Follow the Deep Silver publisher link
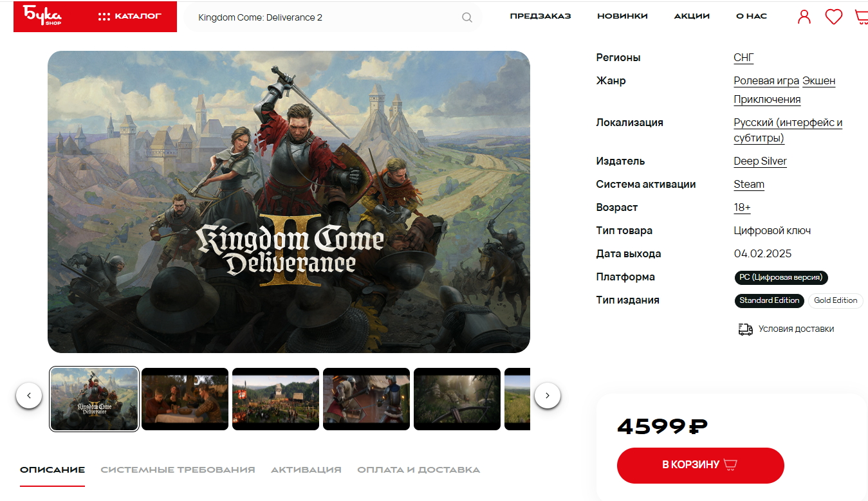The height and width of the screenshot is (501, 868). pos(760,161)
